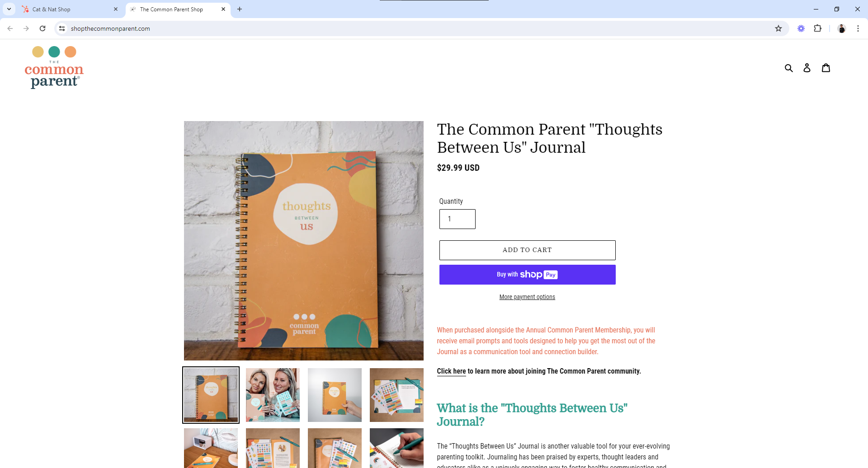Screen dimensions: 868x468
Task: Bookmark this page with the star icon
Action: coord(778,28)
